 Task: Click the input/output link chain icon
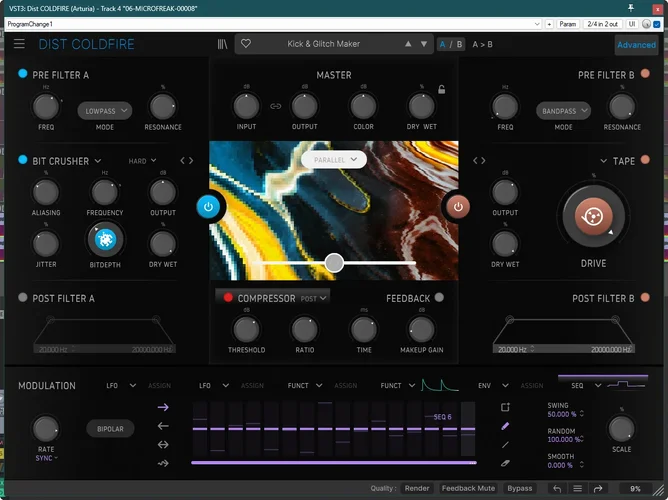click(x=276, y=105)
